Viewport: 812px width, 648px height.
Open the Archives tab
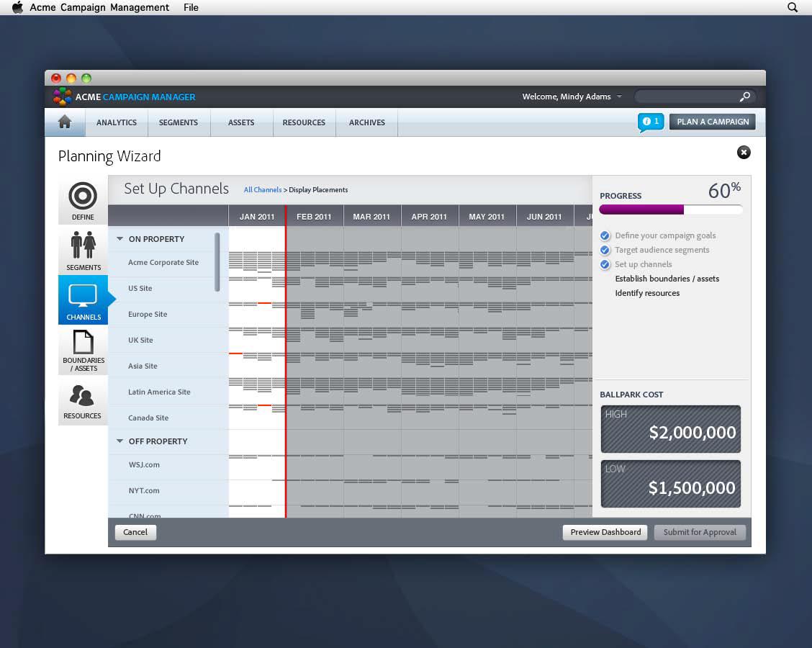click(x=367, y=122)
